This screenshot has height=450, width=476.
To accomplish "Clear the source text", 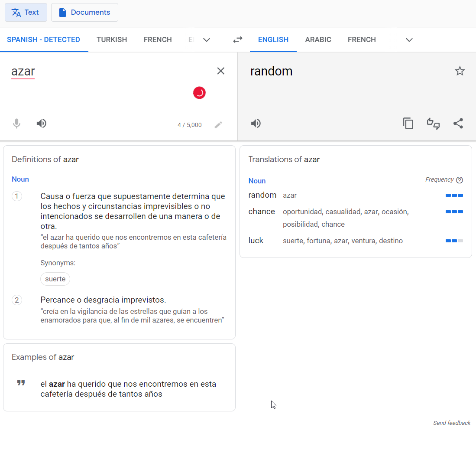I will (x=221, y=71).
